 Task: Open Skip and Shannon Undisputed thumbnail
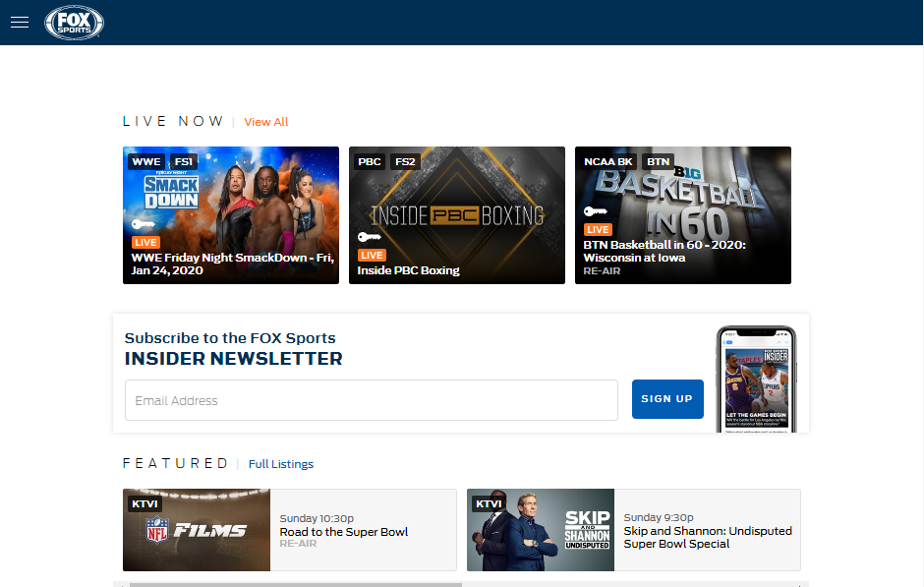[541, 530]
